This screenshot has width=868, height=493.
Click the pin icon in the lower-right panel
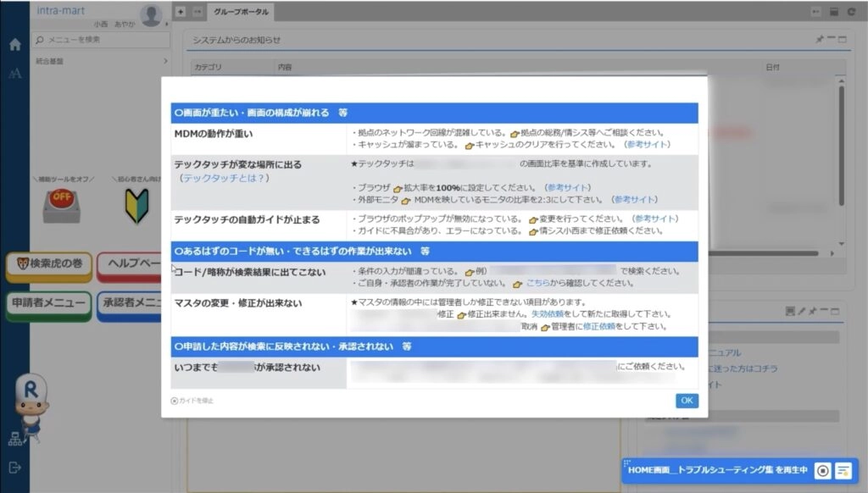point(812,312)
